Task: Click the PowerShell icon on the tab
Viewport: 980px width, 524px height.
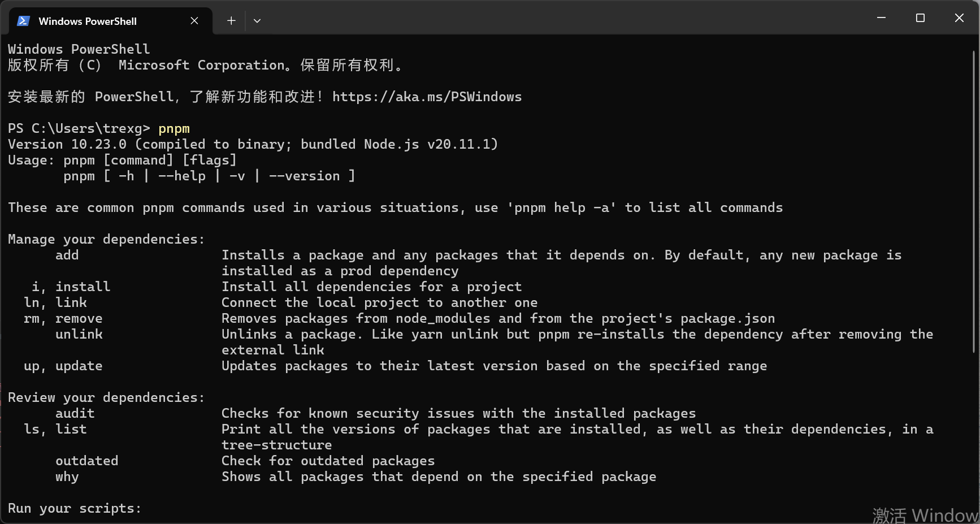Action: click(23, 21)
